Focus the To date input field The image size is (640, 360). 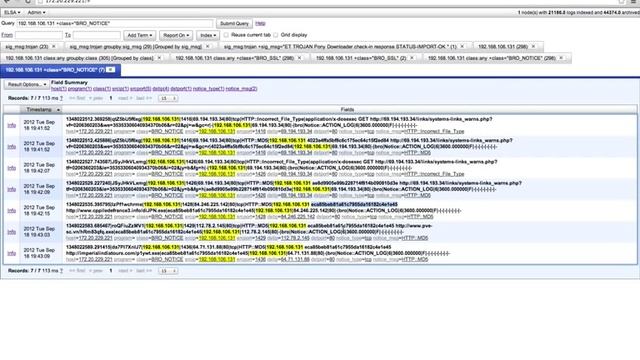(97, 35)
